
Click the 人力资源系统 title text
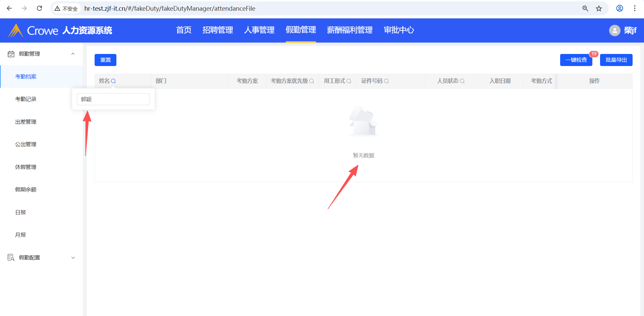87,30
